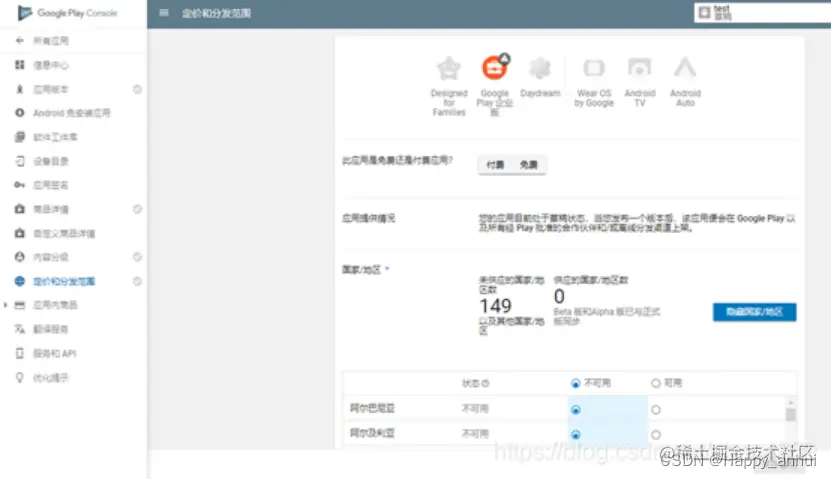Open the Android instant apps icon

[x=20, y=113]
